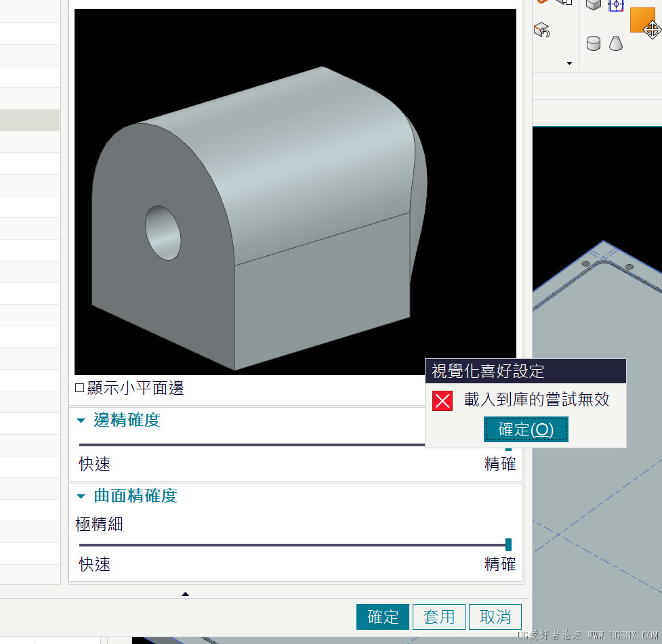662x644 pixels.
Task: Click the orange square move icon
Action: tap(642, 20)
